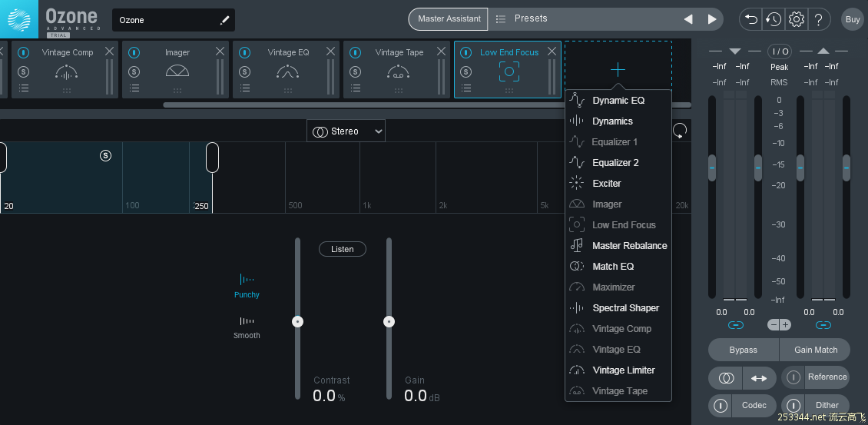
Task: Click the stereo sum circles icon
Action: (x=726, y=378)
